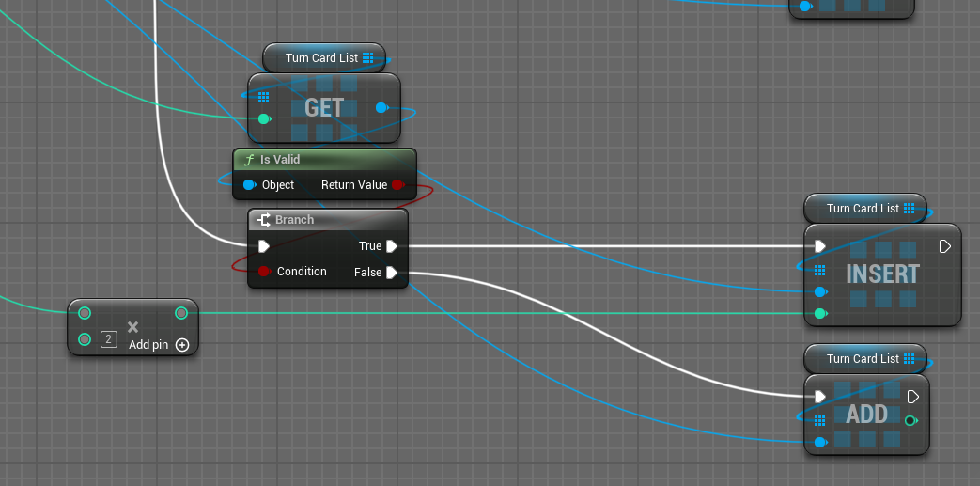The height and width of the screenshot is (486, 980).
Task: Click the array input pin on GET node
Action: pos(264,97)
